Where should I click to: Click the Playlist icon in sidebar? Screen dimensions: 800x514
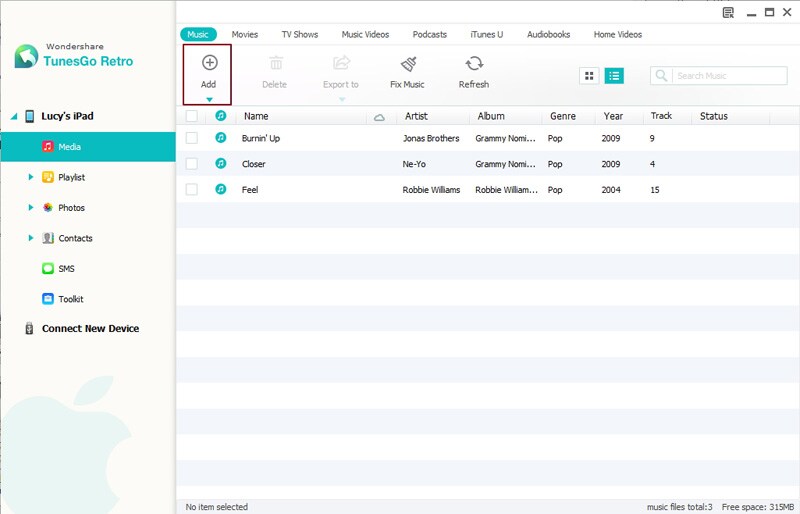pos(48,177)
